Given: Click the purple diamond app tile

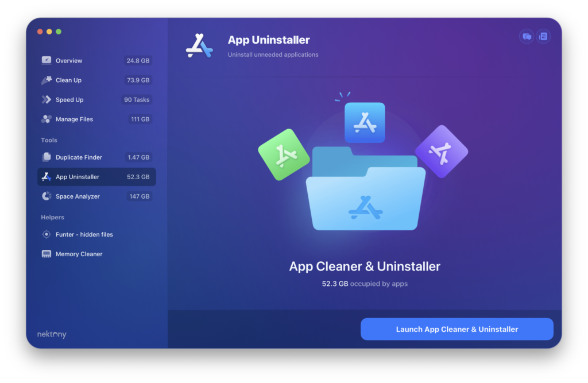Looking at the screenshot, I should (x=441, y=152).
